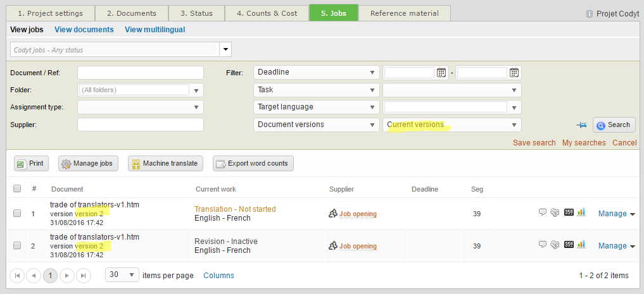The image size is (644, 294).
Task: Select the checkbox for job row 2
Action: click(x=17, y=246)
